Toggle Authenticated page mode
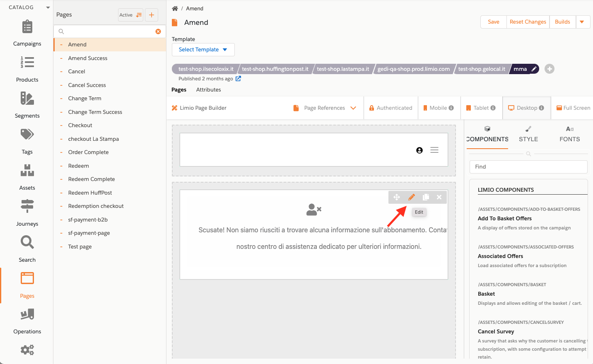The height and width of the screenshot is (364, 593). [391, 108]
